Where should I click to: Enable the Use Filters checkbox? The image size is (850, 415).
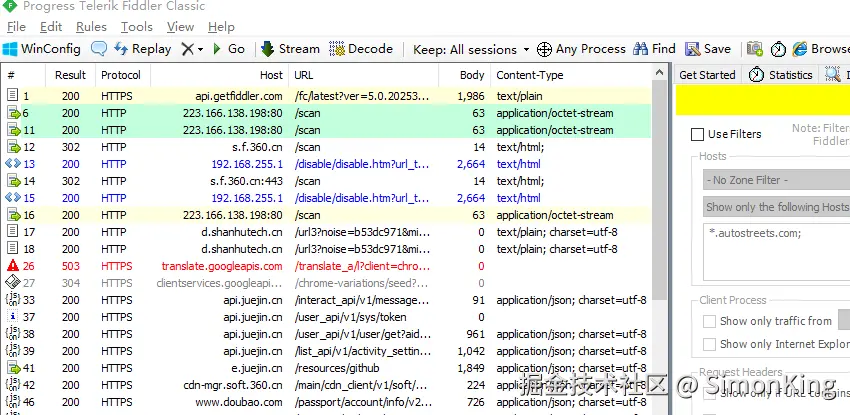[x=697, y=134]
